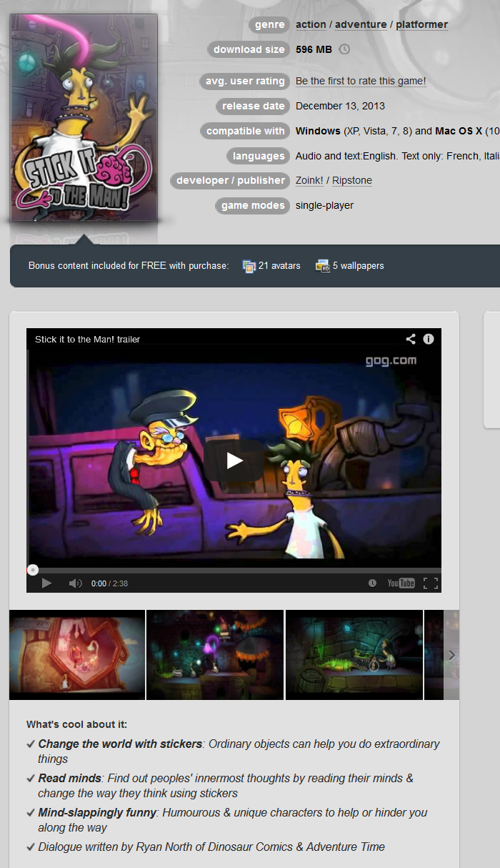Viewport: 500px width, 868px height.
Task: Click the 'avg. user rating' label pill
Action: tap(244, 82)
